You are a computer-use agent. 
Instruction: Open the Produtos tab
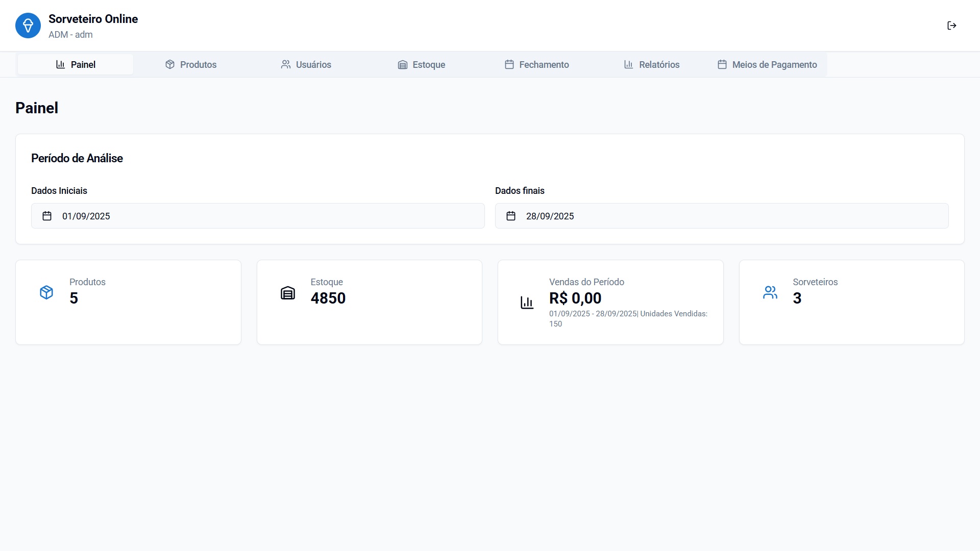191,65
